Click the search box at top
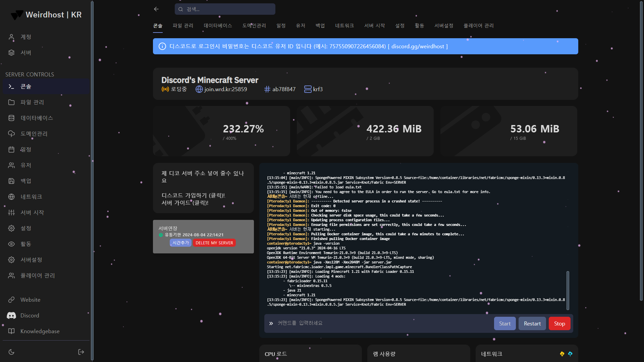 tap(225, 9)
